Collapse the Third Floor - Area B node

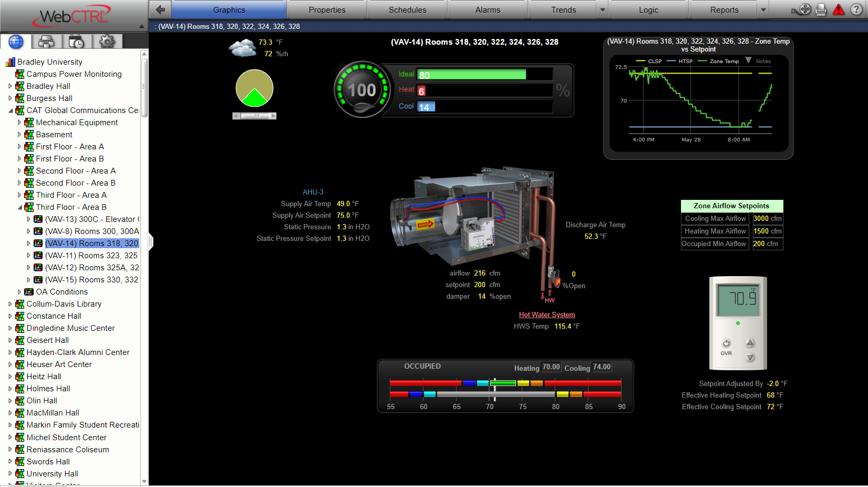point(19,207)
